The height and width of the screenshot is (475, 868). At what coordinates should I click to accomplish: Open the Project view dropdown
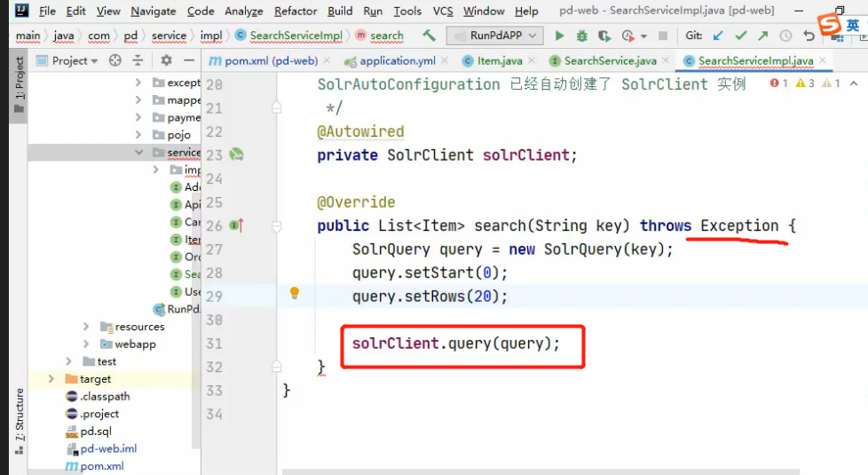tap(75, 60)
